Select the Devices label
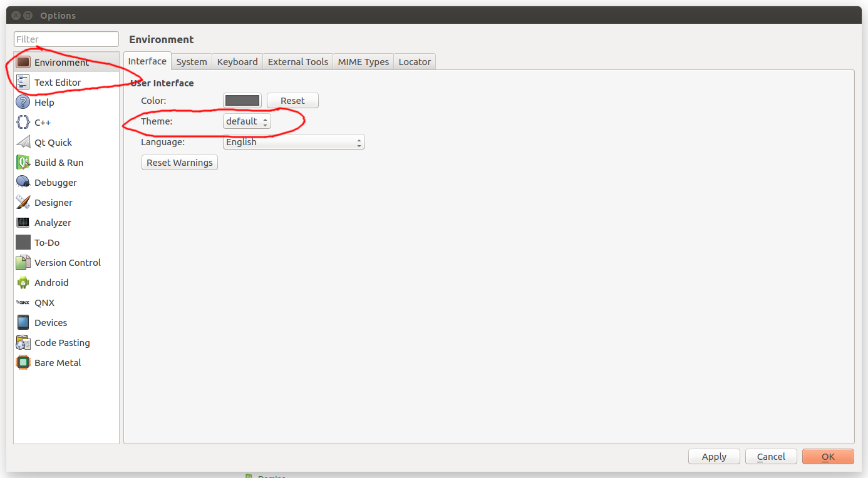 [x=51, y=323]
